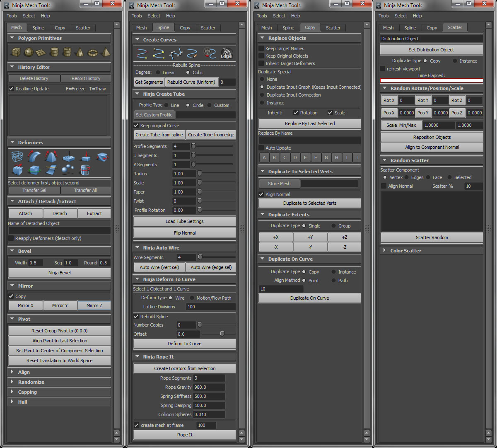This screenshot has width=497, height=448.
Task: Click Create Tube from spline
Action: click(159, 135)
